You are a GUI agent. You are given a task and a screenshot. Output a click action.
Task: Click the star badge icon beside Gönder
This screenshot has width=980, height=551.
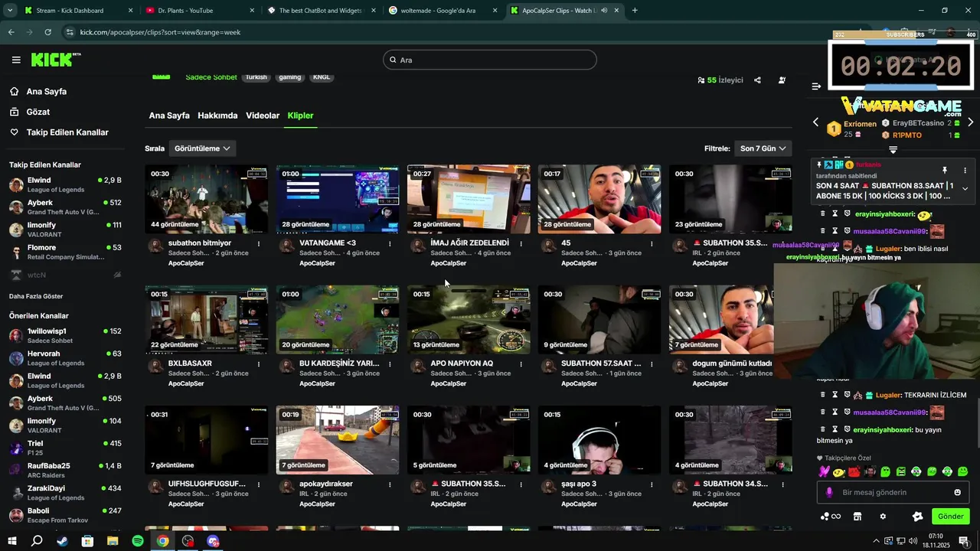918,517
